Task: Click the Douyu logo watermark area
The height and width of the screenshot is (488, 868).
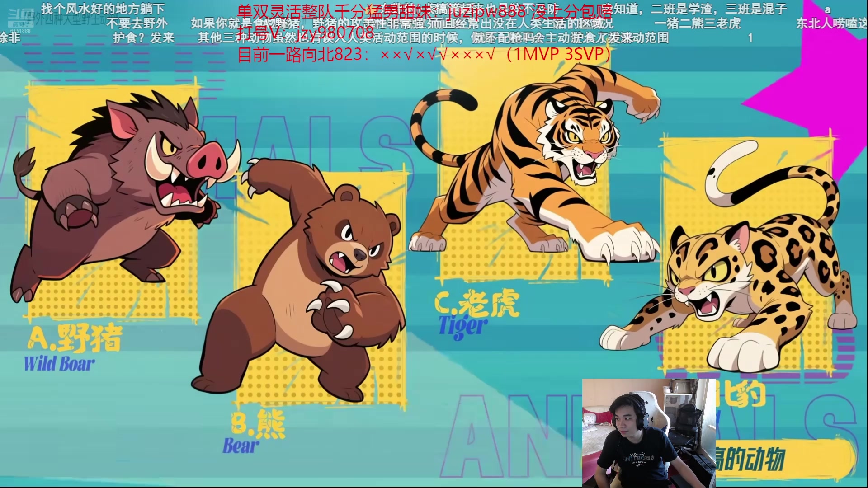Action: [20, 21]
